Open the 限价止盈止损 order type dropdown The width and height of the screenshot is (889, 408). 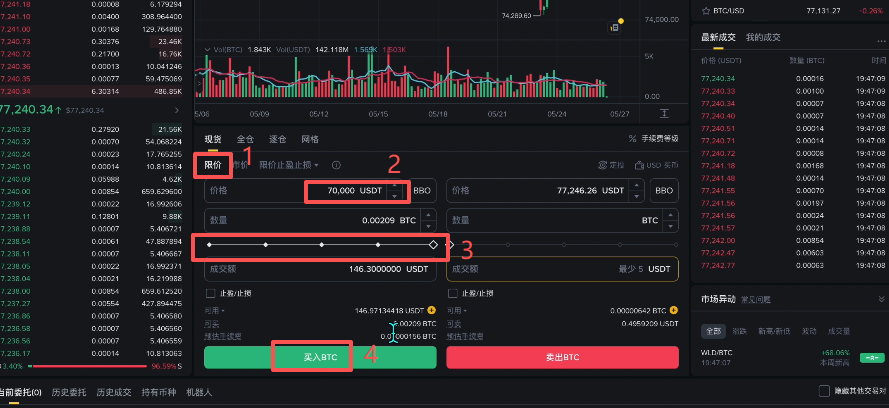(x=289, y=165)
